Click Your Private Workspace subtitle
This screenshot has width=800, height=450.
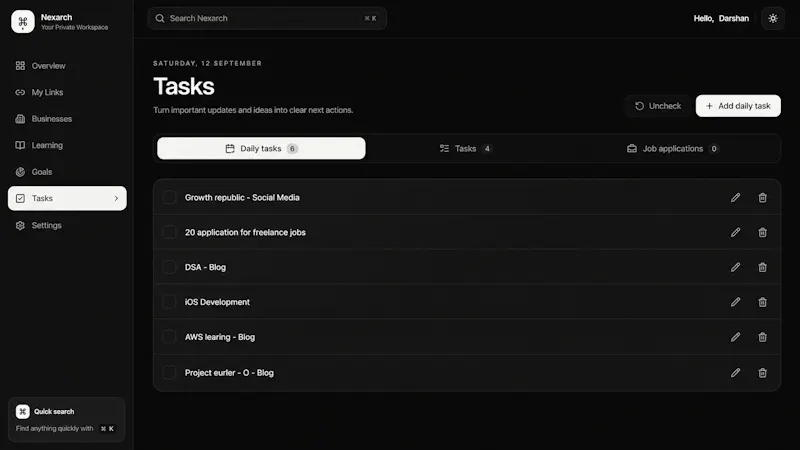tap(74, 28)
